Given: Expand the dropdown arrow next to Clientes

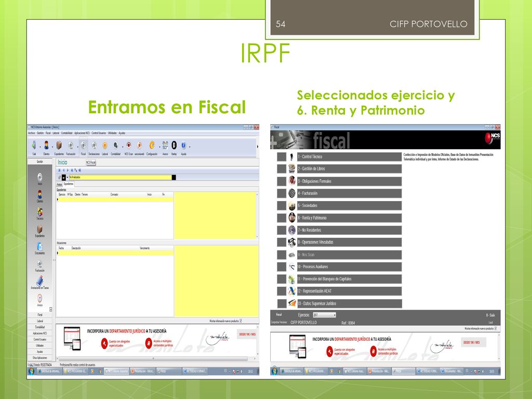Looking at the screenshot, I should [52, 147].
